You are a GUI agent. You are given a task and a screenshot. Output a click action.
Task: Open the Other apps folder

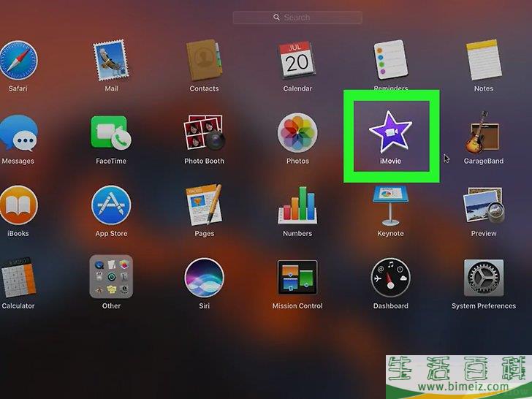tap(111, 276)
